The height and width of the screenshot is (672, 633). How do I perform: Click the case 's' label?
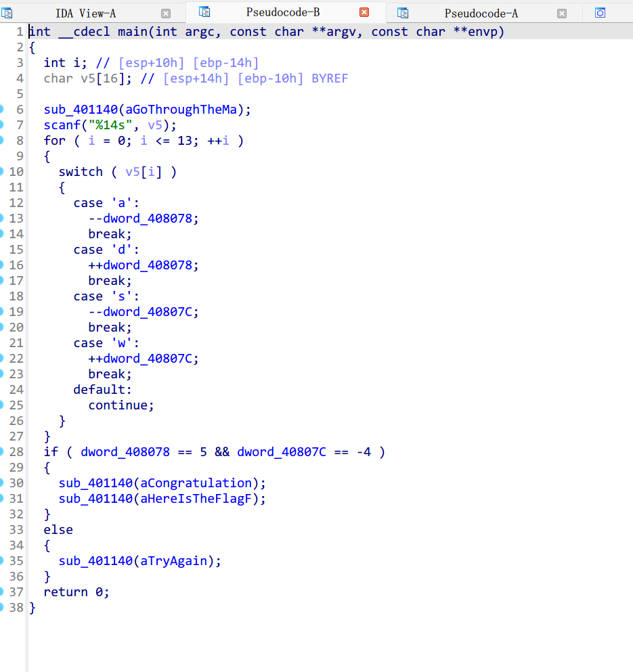coord(106,296)
